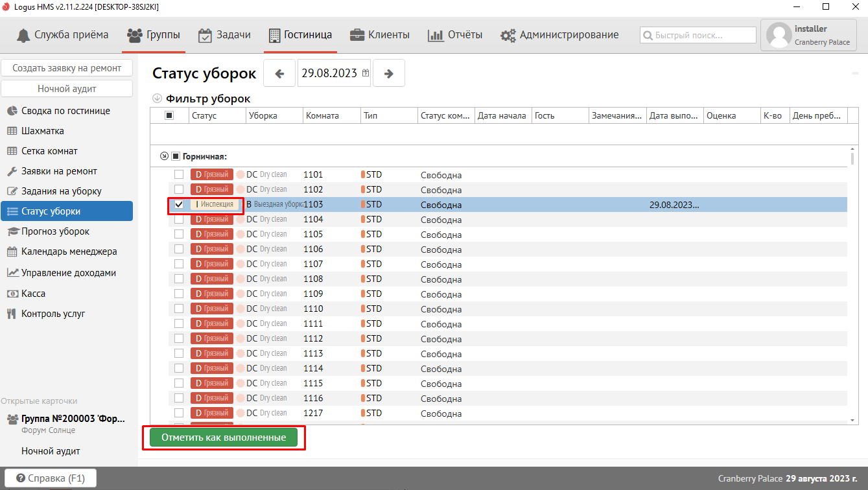Click the Быстрый поиск search field

pyautogui.click(x=698, y=35)
